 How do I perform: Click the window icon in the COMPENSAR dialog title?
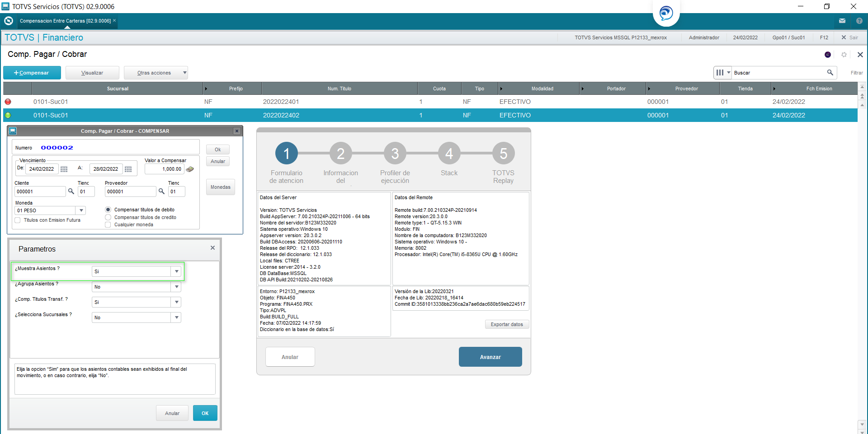[x=13, y=131]
